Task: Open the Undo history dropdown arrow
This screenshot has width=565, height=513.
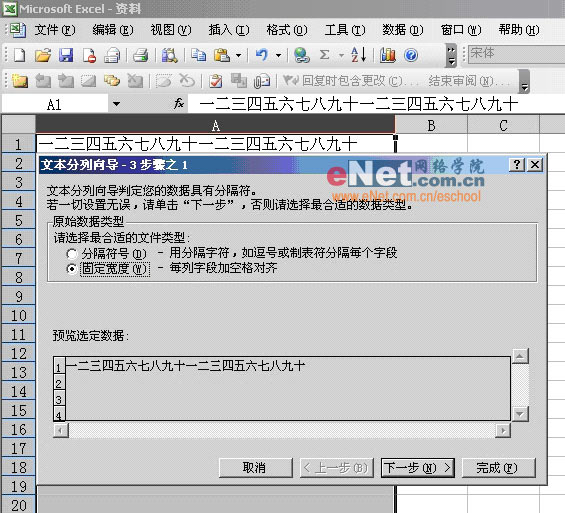Action: click(278, 55)
